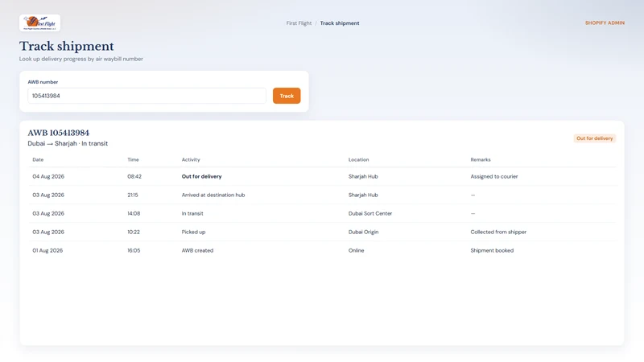
Task: Select the In transit activity cell
Action: tap(192, 213)
